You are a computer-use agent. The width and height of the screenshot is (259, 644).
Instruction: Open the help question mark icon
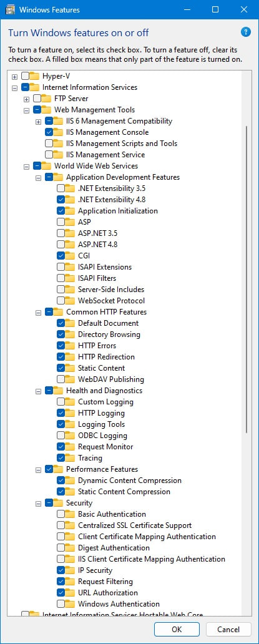click(x=245, y=32)
